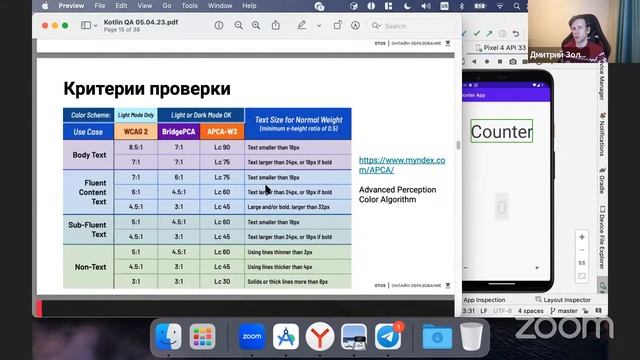
Task: Rotate the PDF page
Action: pos(338,25)
